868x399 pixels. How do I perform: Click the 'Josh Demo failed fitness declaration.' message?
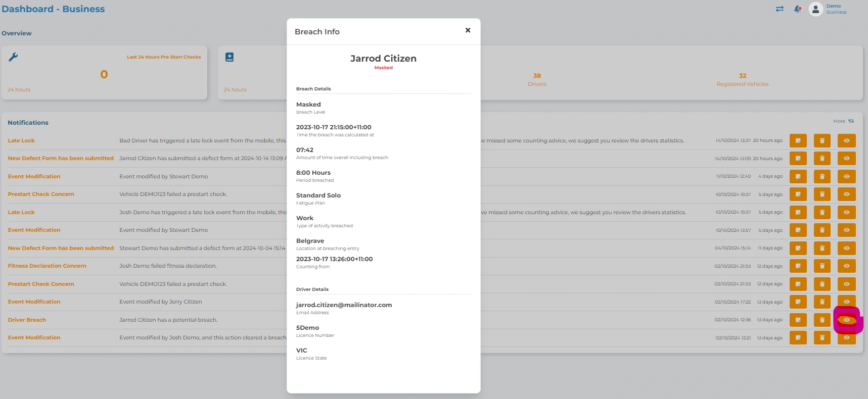click(168, 266)
